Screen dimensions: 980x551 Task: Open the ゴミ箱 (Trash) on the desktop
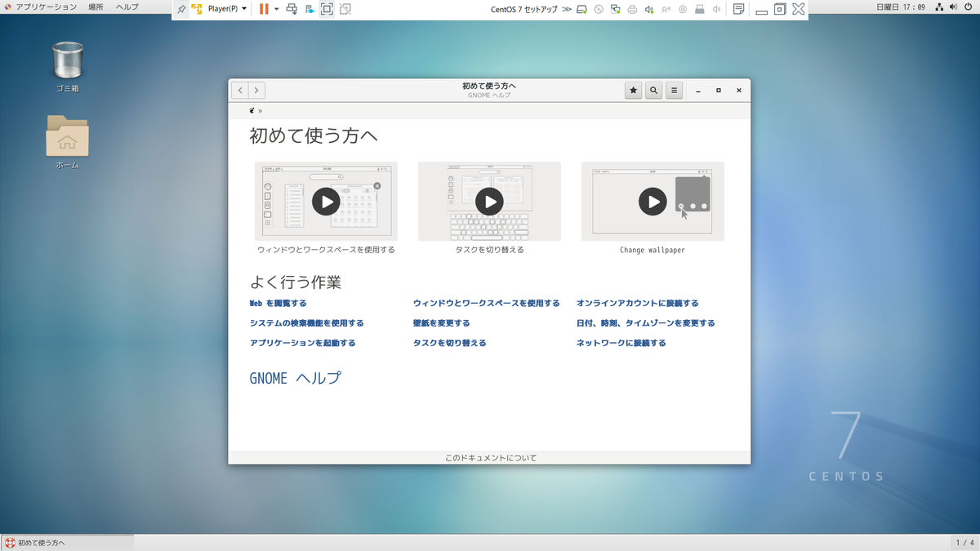tap(67, 61)
